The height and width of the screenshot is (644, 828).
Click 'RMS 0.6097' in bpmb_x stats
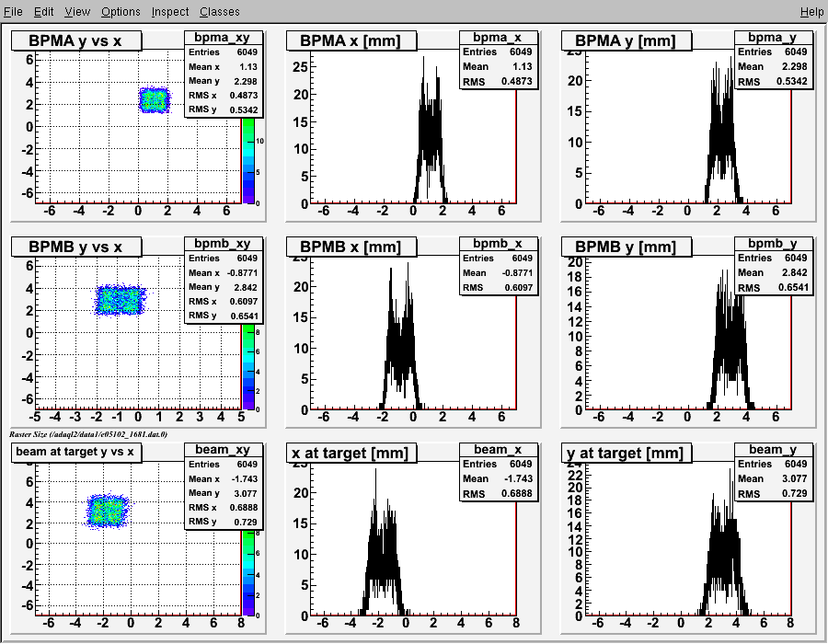click(x=498, y=288)
